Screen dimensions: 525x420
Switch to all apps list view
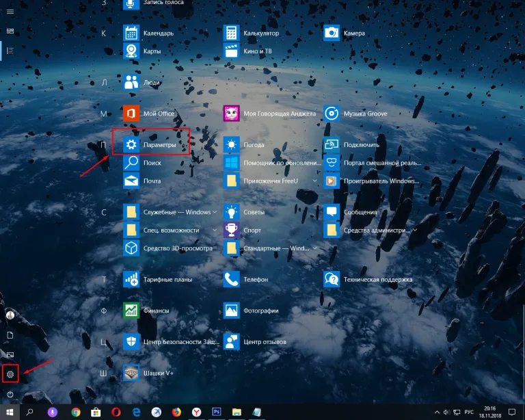click(10, 51)
